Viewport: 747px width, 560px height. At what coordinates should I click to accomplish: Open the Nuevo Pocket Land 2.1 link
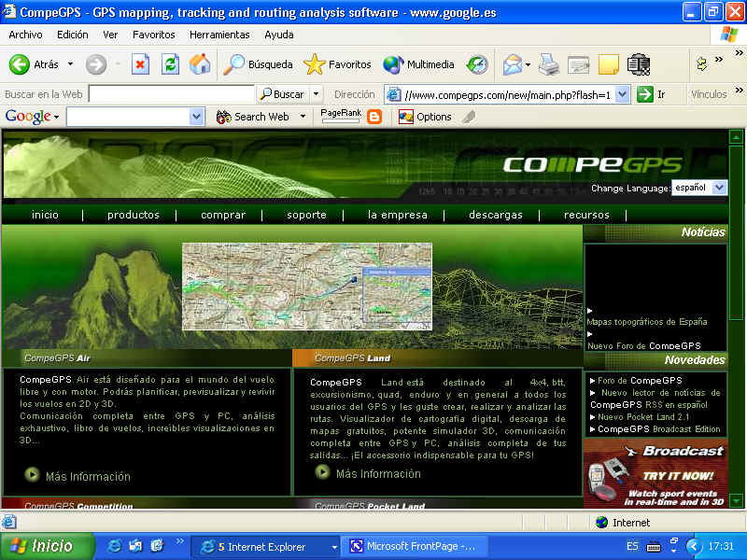pos(643,416)
